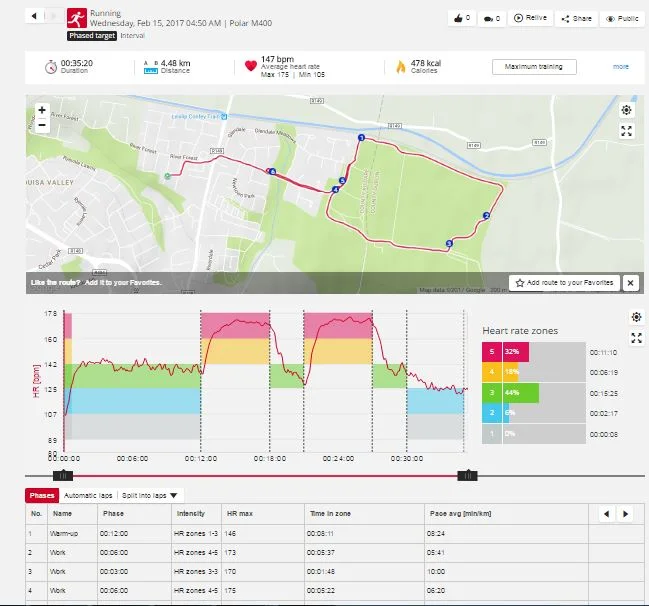Image resolution: width=649 pixels, height=606 pixels.
Task: Click the Share button
Action: (x=576, y=18)
